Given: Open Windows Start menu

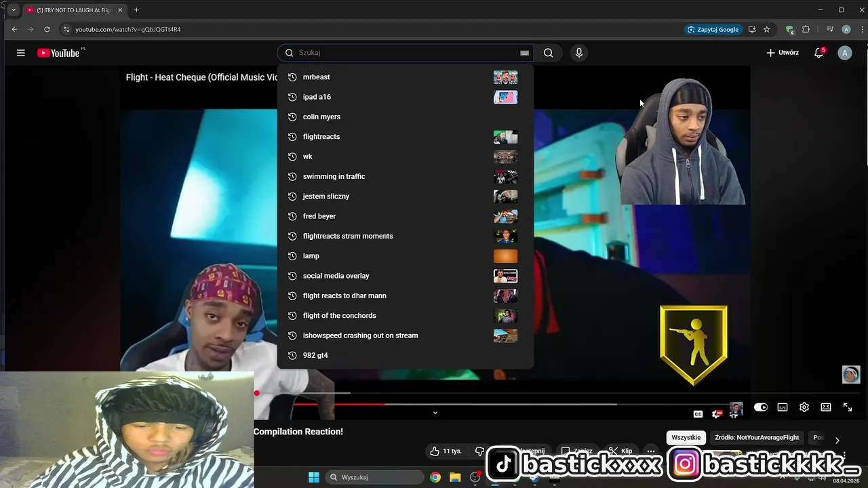Looking at the screenshot, I should (x=314, y=477).
